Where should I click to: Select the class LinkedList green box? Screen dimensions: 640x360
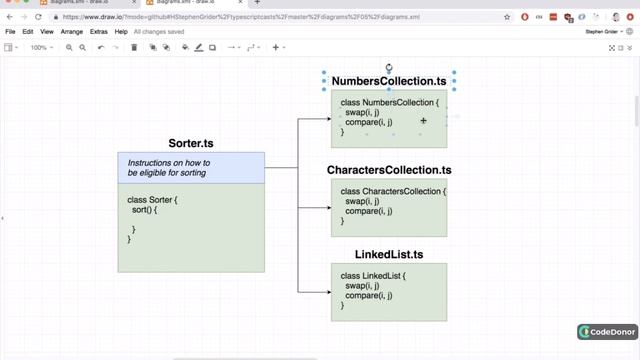tap(389, 292)
